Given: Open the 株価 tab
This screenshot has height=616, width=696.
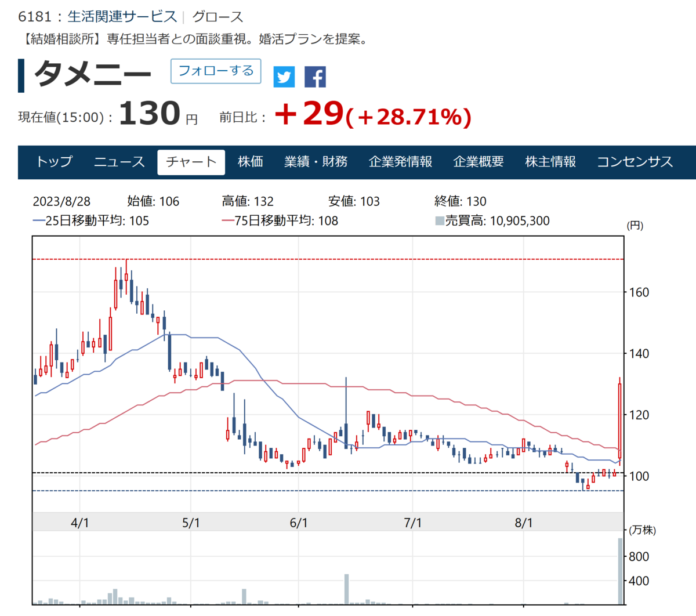Looking at the screenshot, I should (251, 162).
